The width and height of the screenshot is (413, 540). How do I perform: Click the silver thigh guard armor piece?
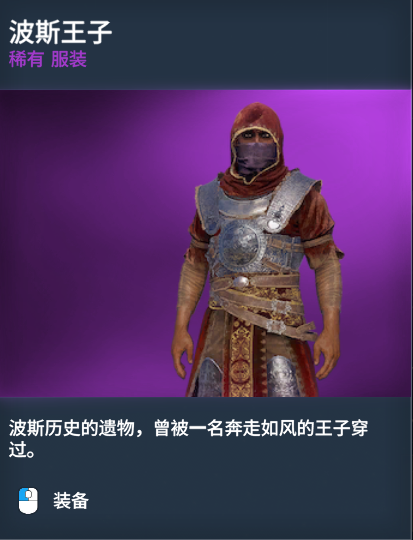click(283, 376)
